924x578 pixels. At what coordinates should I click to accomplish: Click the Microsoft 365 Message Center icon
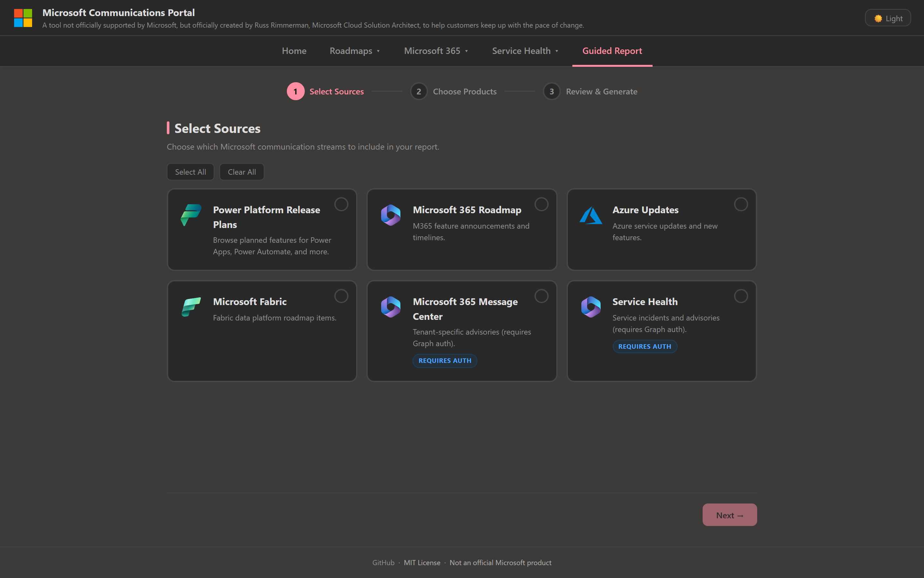[x=390, y=307]
